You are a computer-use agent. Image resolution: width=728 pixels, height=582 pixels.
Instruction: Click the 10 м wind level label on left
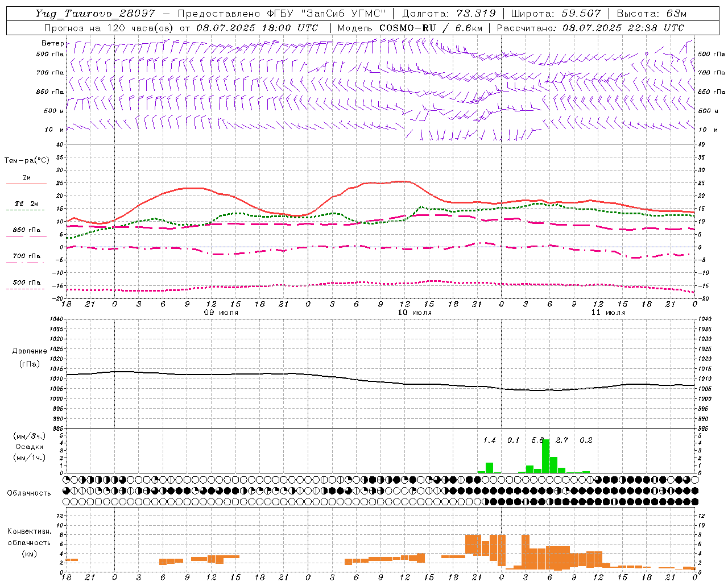(x=54, y=130)
